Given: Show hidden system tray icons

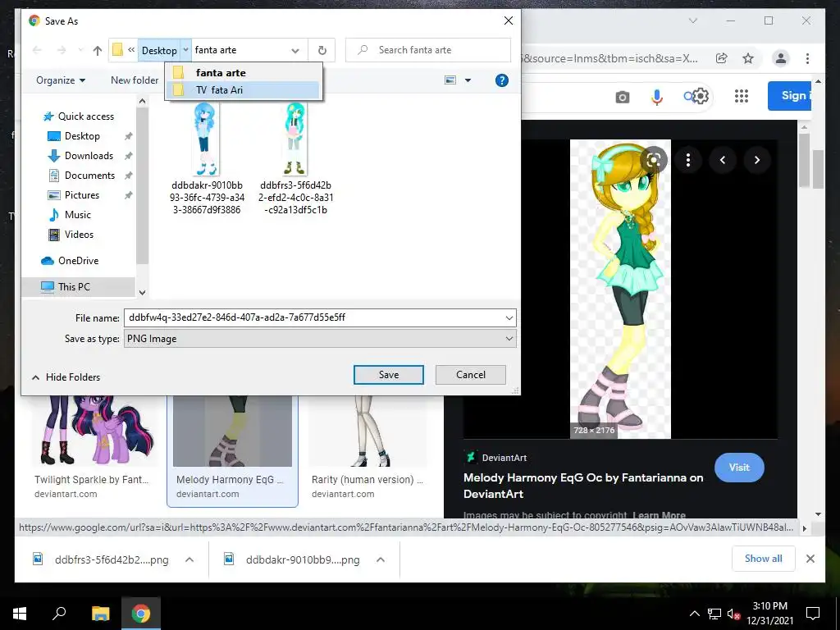Looking at the screenshot, I should point(694,614).
